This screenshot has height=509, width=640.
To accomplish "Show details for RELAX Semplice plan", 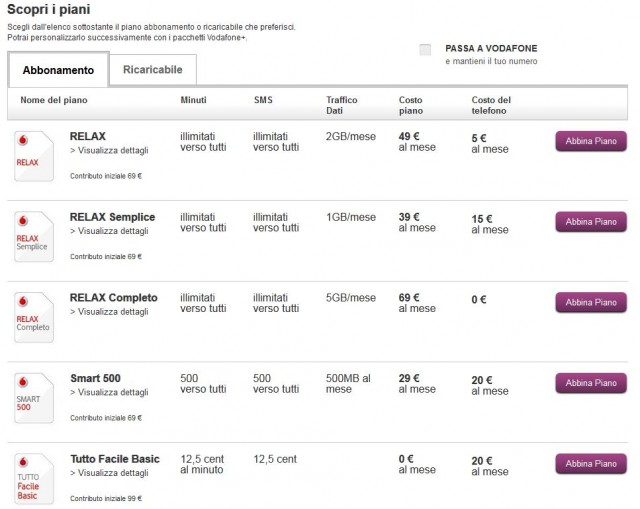I will (109, 231).
